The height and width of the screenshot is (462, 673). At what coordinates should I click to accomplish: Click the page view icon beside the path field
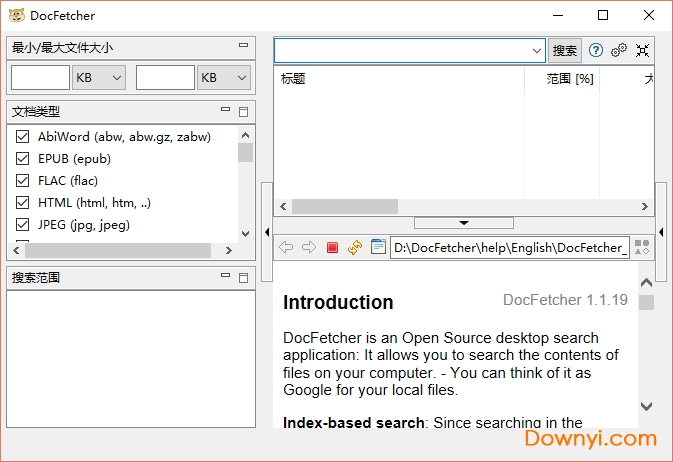click(378, 247)
